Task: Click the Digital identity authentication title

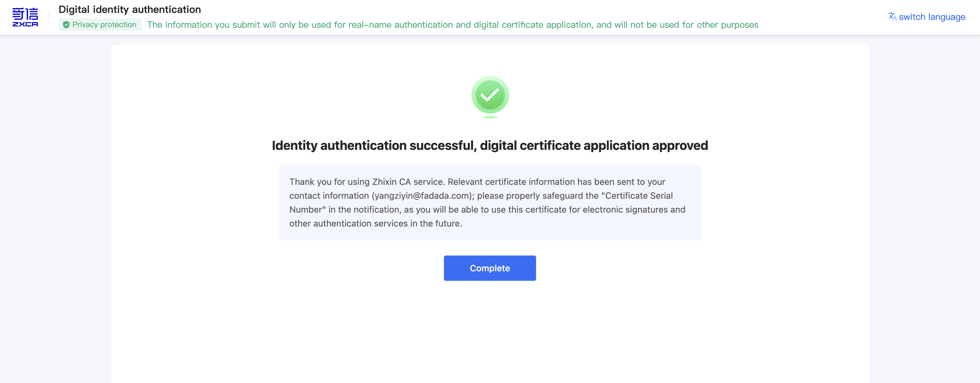Action: 130,9
